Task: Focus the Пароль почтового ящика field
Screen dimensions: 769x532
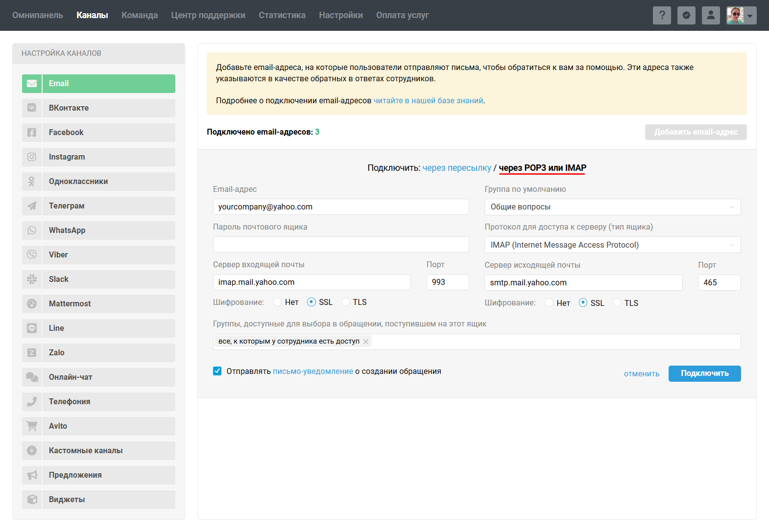Action: tap(341, 245)
